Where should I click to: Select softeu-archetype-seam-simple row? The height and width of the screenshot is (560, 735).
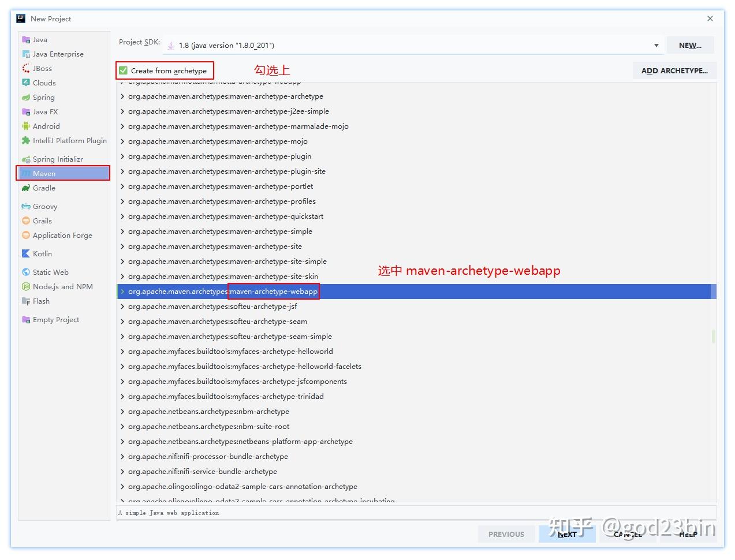coord(416,337)
